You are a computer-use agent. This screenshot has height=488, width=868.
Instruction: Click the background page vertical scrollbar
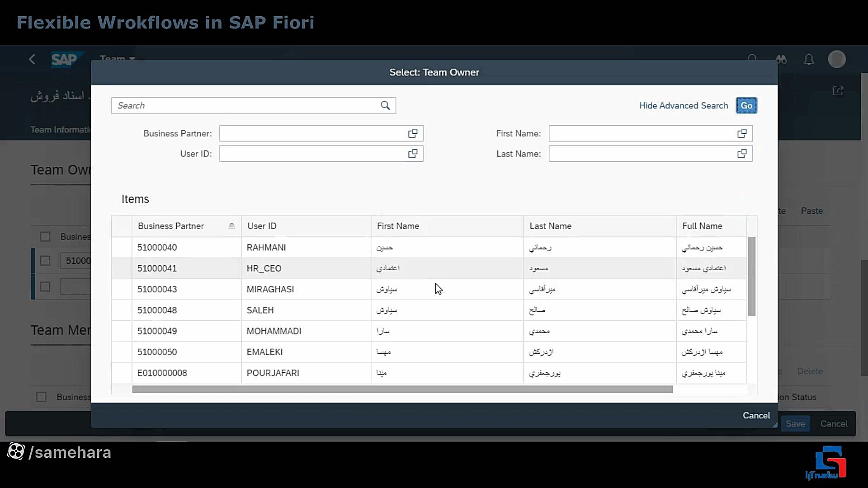click(x=864, y=318)
